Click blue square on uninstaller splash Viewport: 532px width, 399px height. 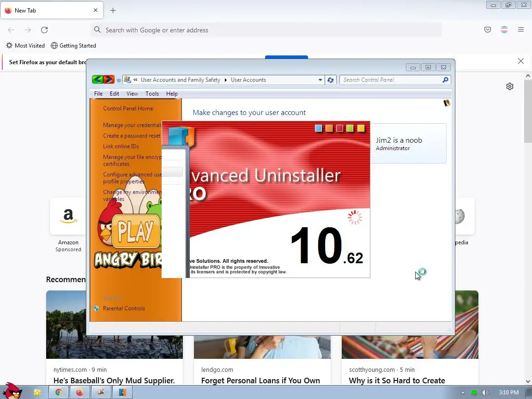pos(318,128)
